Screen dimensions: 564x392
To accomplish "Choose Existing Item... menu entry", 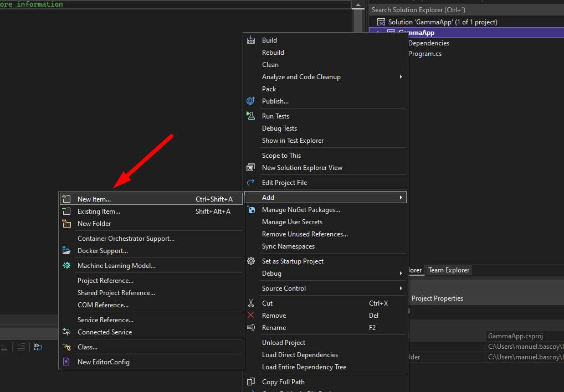I will [x=99, y=212].
